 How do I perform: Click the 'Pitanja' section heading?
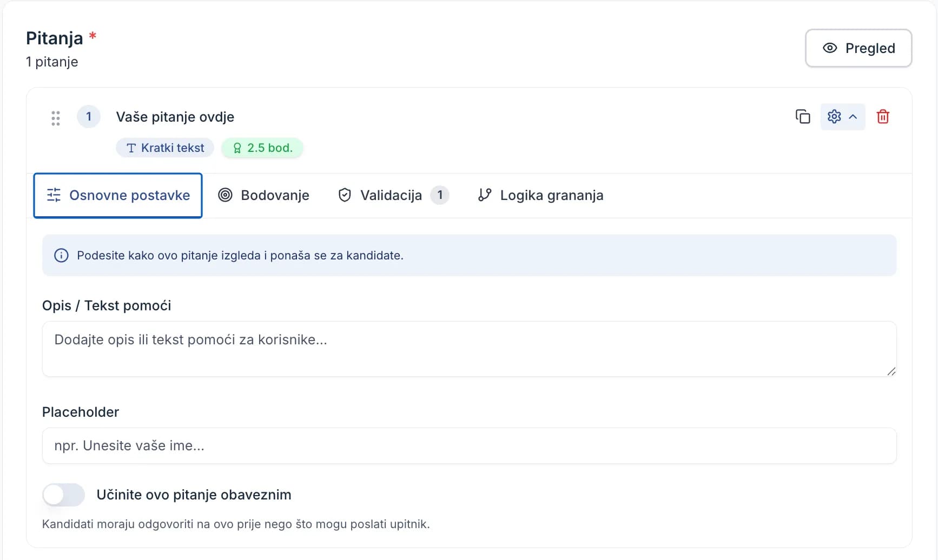[55, 38]
